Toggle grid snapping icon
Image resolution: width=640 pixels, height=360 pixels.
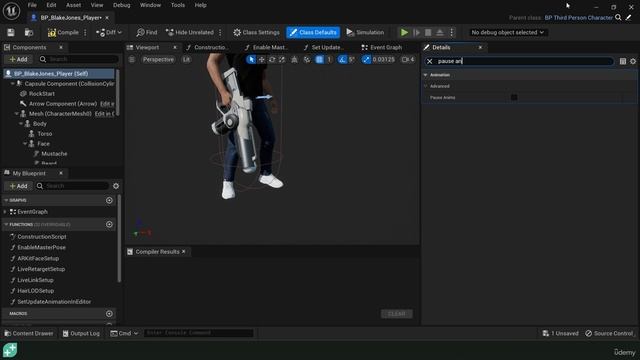(320, 60)
